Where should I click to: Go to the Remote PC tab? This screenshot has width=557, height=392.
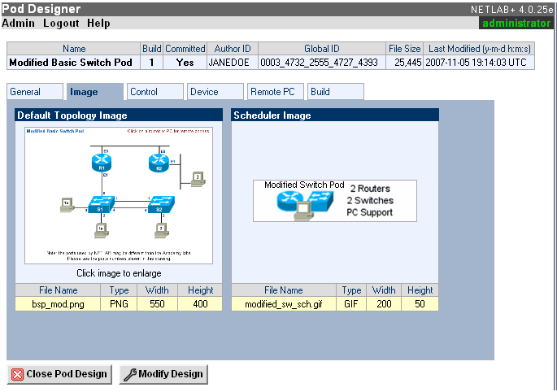[x=272, y=92]
